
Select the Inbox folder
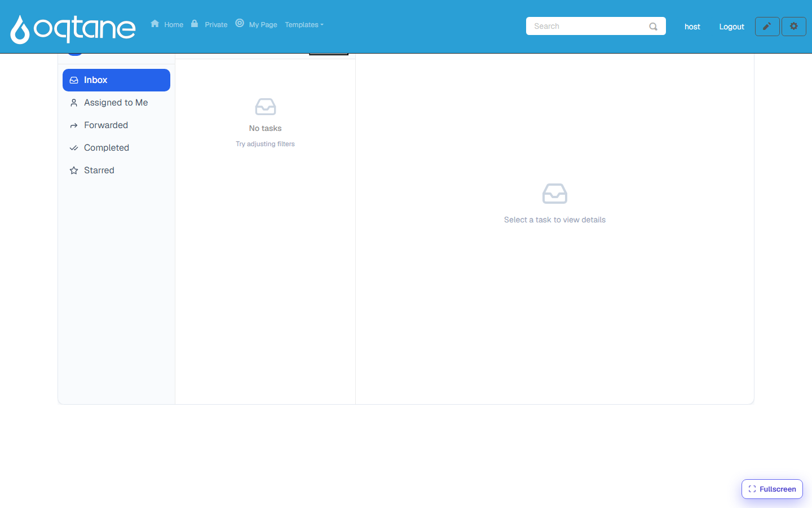pyautogui.click(x=116, y=80)
